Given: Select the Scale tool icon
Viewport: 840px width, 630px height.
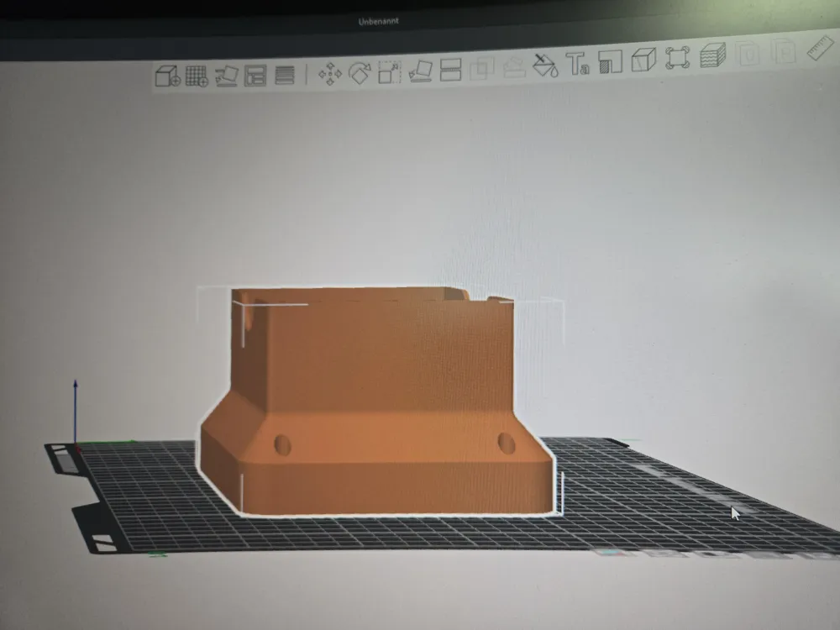Looking at the screenshot, I should (x=390, y=71).
